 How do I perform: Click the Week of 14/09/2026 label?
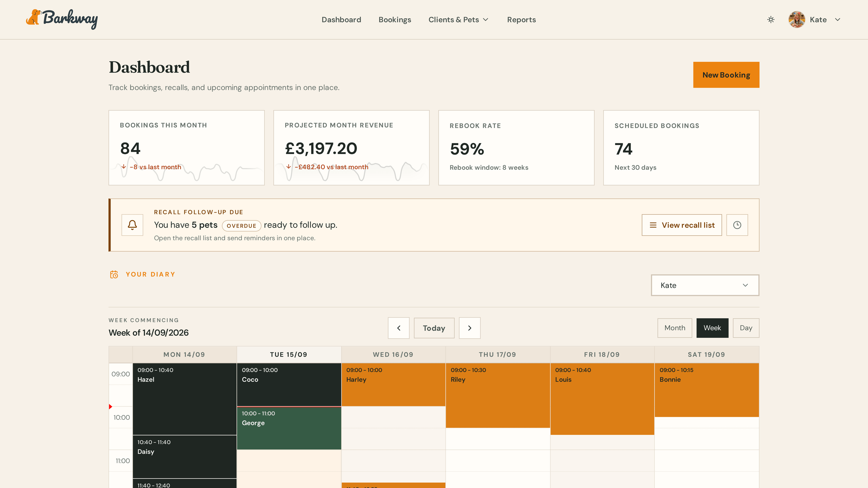click(149, 333)
